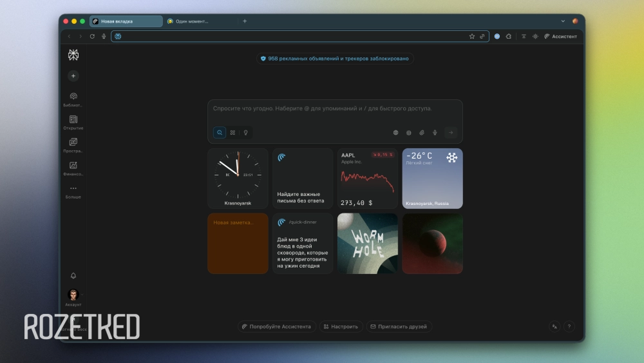Viewport: 644px width, 363px height.
Task: Open the Открытие (Discover) sidebar icon
Action: [73, 120]
